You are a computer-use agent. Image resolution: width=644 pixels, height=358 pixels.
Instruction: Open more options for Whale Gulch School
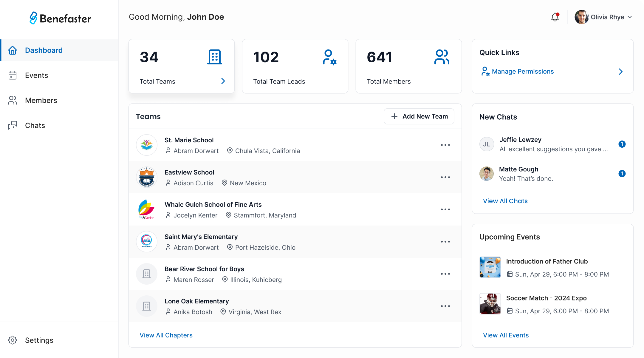coord(445,209)
